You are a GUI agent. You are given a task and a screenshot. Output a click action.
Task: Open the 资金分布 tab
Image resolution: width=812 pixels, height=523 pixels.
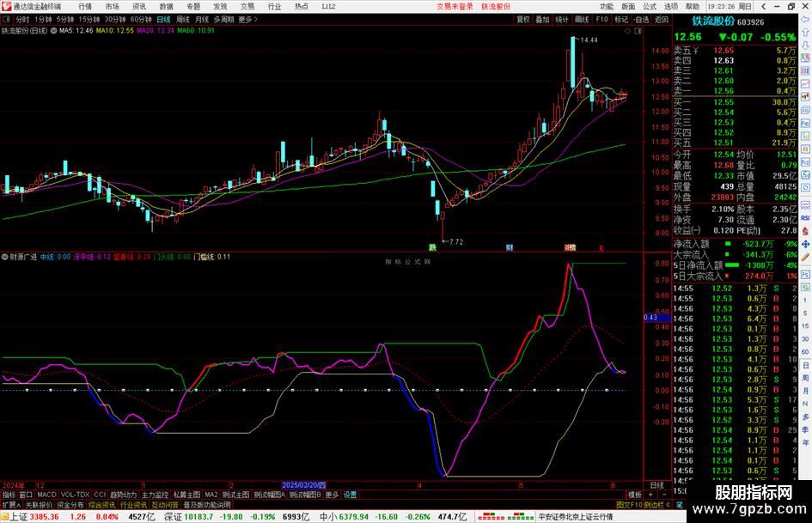pyautogui.click(x=70, y=505)
